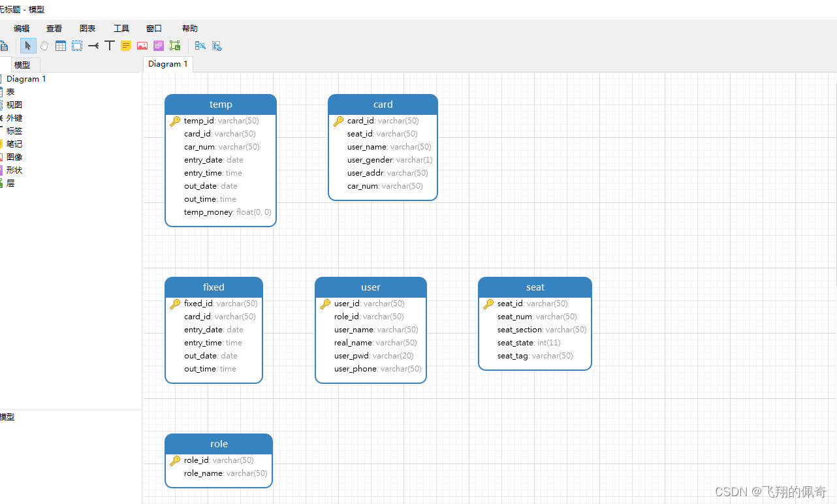Select the user table header
The height and width of the screenshot is (504, 837).
[x=371, y=287]
